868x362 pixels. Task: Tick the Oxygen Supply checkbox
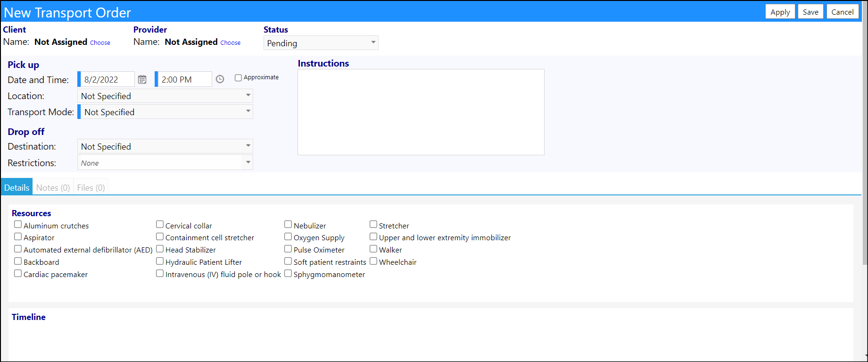pyautogui.click(x=288, y=236)
